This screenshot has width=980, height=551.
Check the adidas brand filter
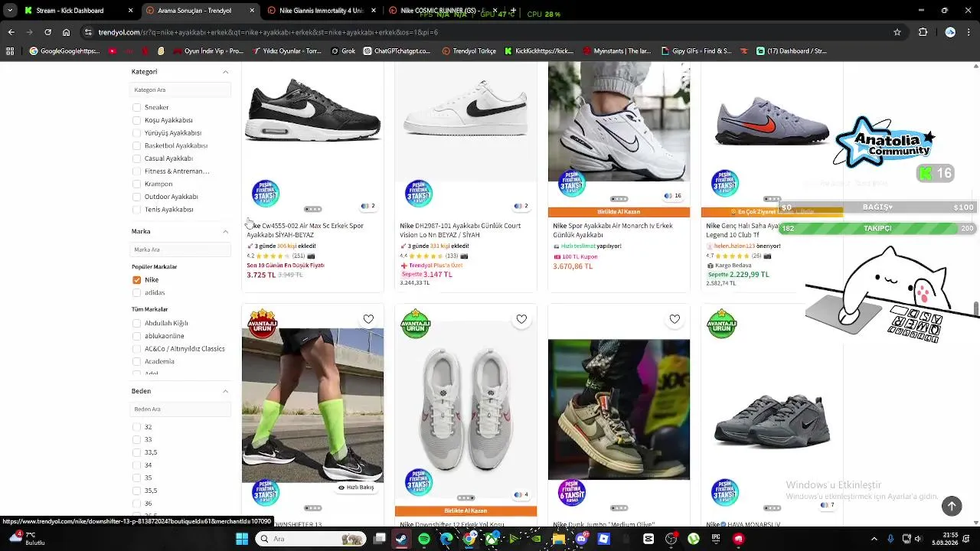tap(137, 292)
